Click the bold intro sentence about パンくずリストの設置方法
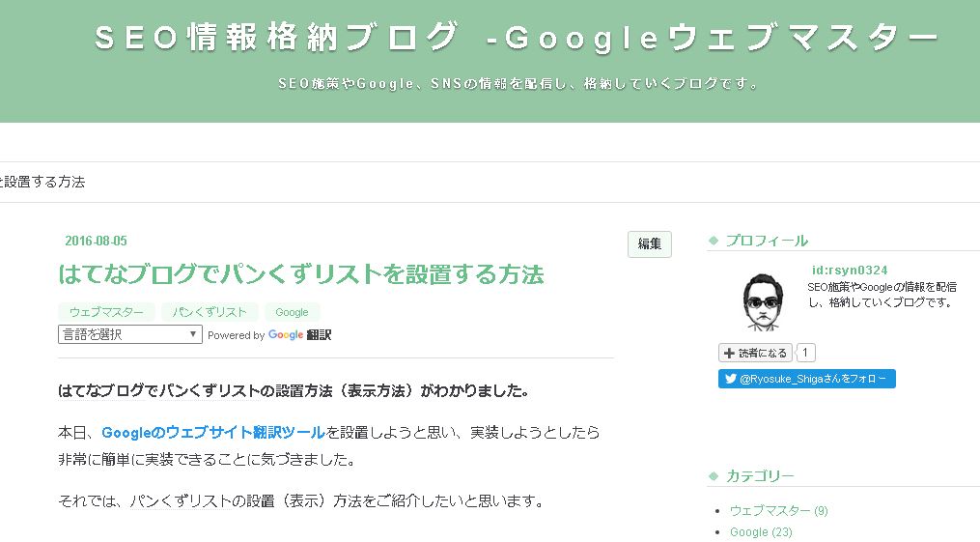Viewport: 980px width, 542px height. click(294, 391)
